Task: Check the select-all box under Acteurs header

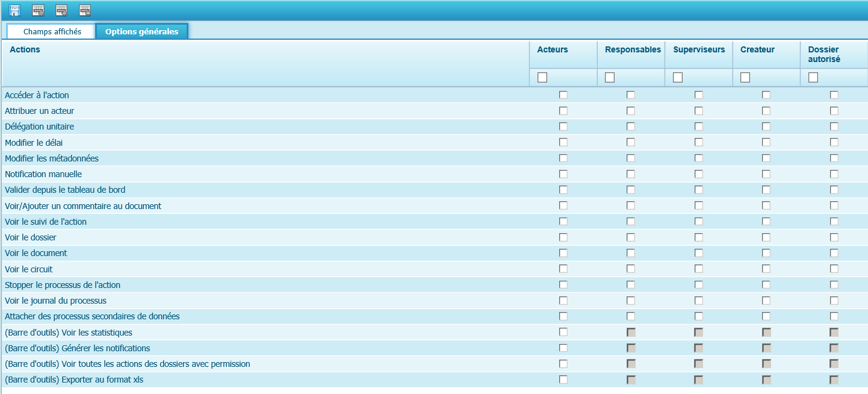Action: [x=542, y=77]
